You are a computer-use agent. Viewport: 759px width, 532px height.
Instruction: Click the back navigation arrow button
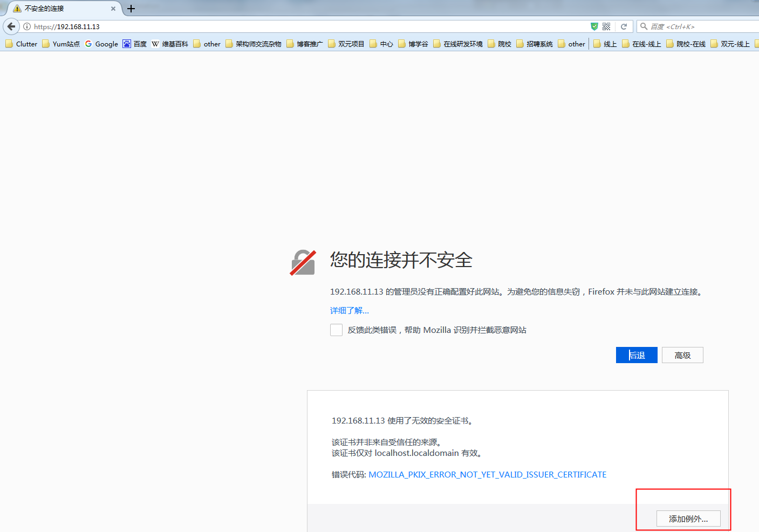tap(11, 26)
